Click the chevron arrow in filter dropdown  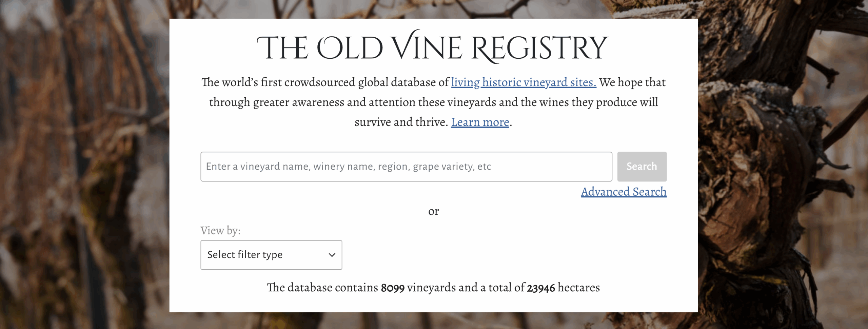coord(332,255)
